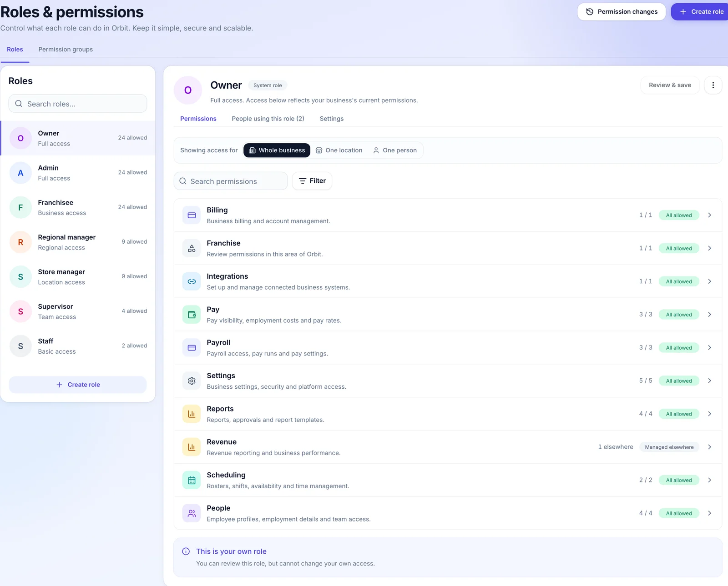Screen dimensions: 728x586
Task: Open the Roles top tab
Action: tap(15, 49)
